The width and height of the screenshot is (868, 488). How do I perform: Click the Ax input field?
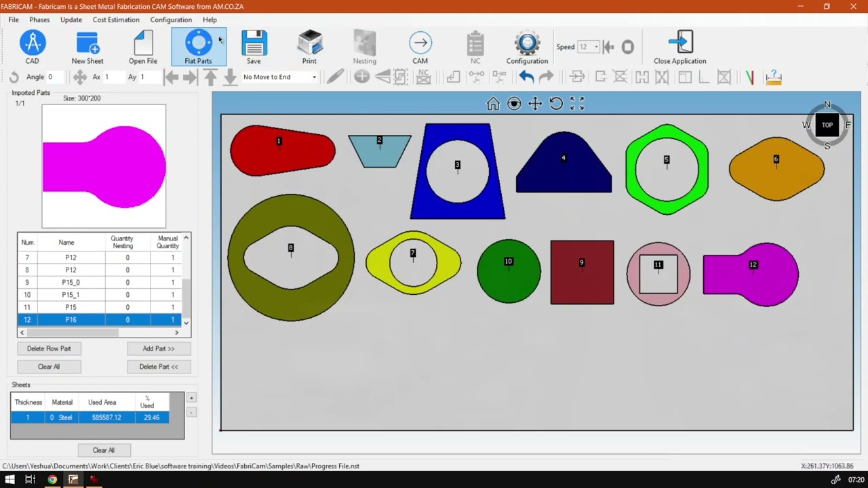(112, 77)
